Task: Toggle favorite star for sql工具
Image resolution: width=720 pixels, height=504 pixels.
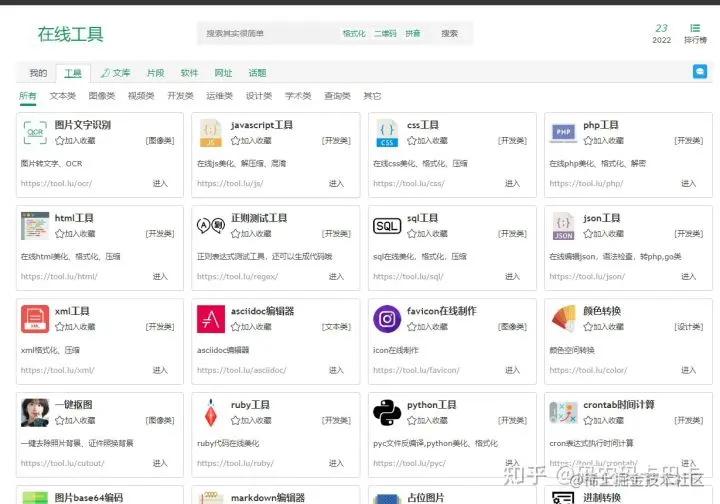Action: (x=412, y=234)
